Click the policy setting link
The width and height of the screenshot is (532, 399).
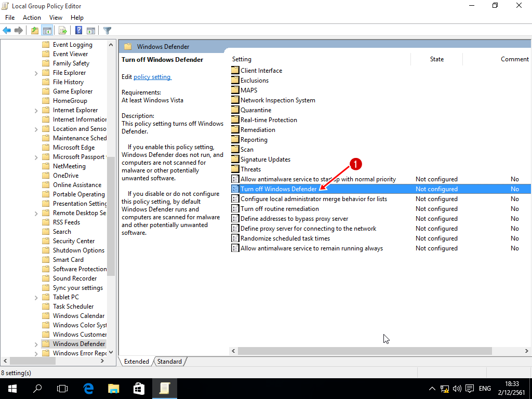(152, 77)
